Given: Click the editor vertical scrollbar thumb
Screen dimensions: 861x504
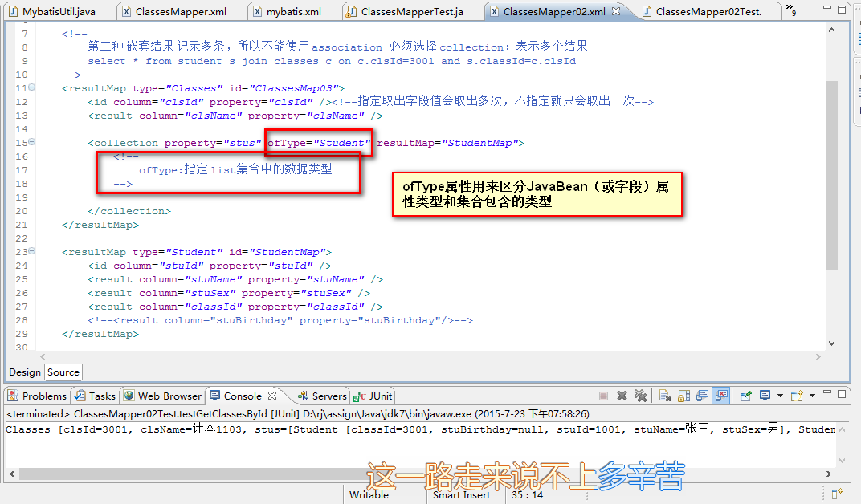Looking at the screenshot, I should [x=831, y=176].
